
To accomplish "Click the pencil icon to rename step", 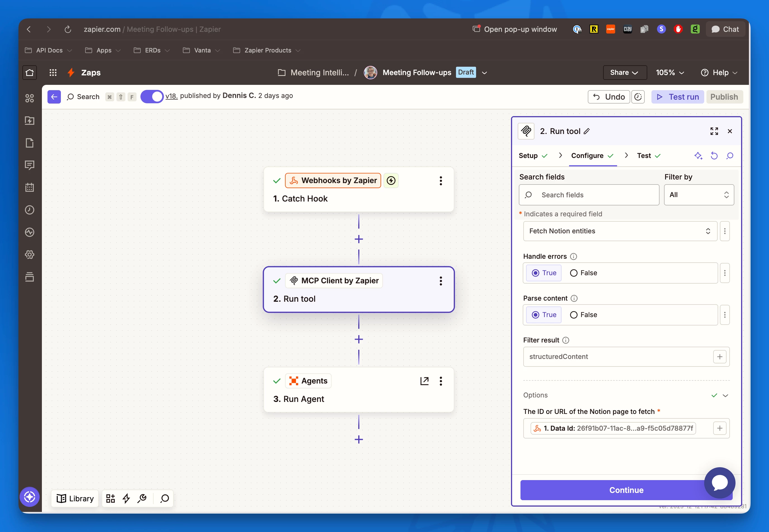I will 587,131.
